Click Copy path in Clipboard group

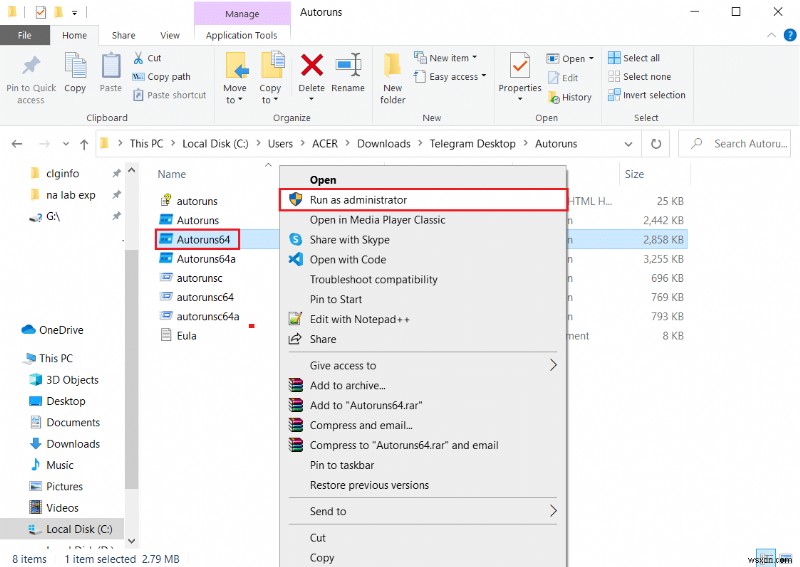click(161, 77)
